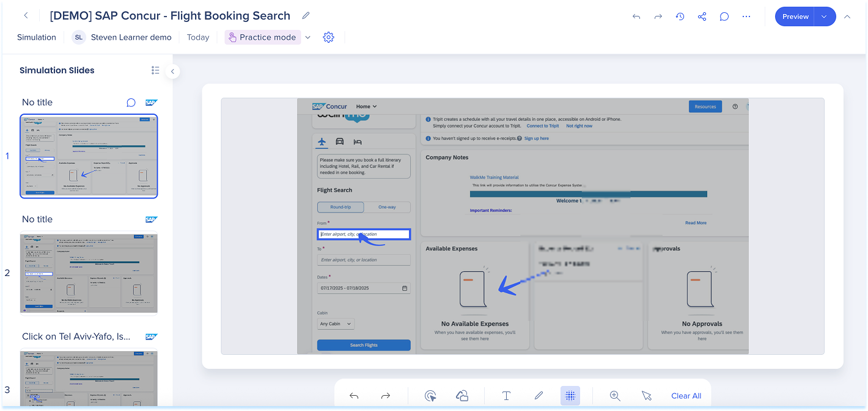Click the Preview button

tap(795, 16)
